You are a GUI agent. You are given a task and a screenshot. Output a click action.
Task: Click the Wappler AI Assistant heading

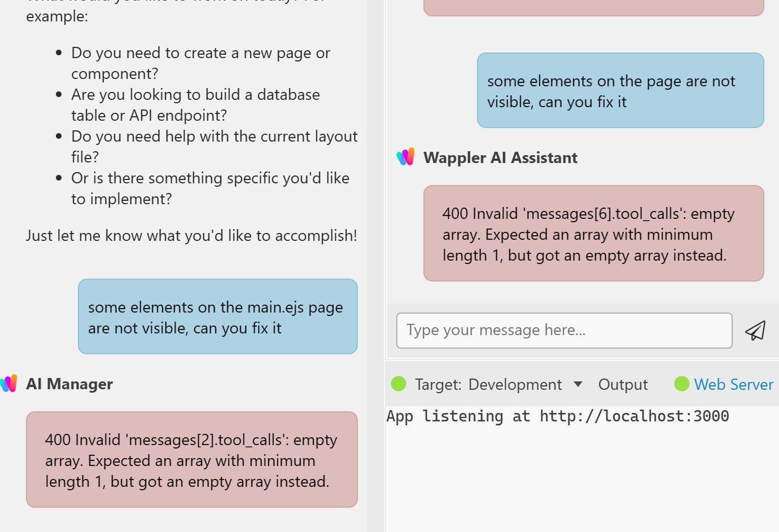[x=500, y=158]
